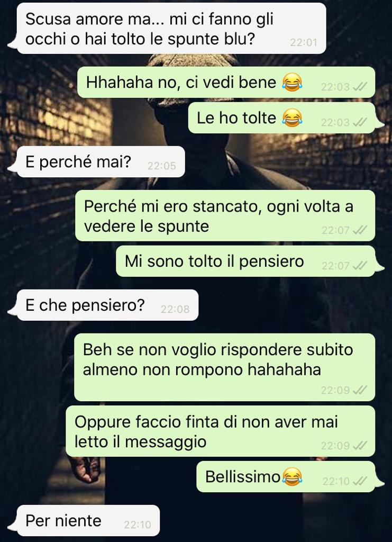Select 'Perché mi ero stancato' sent message

[x=225, y=215]
